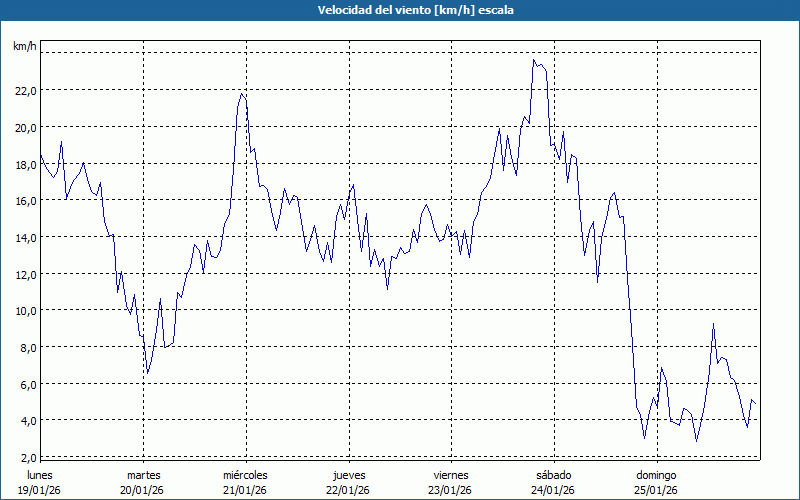Click the 10,0 y-axis label
This screenshot has width=800, height=500.
point(25,311)
